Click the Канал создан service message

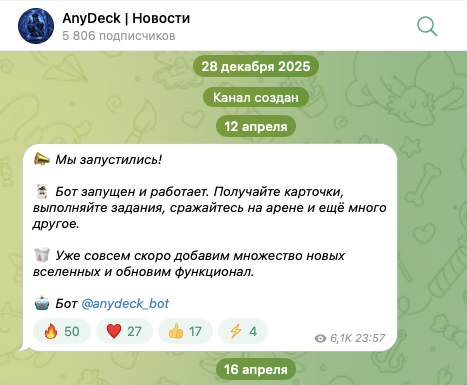(x=256, y=97)
